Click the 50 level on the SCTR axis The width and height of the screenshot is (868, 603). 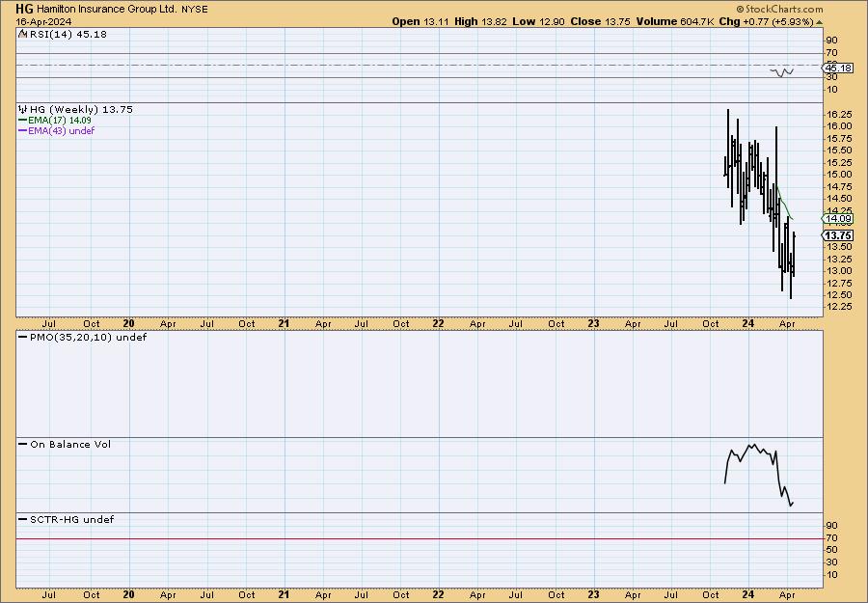pyautogui.click(x=832, y=550)
